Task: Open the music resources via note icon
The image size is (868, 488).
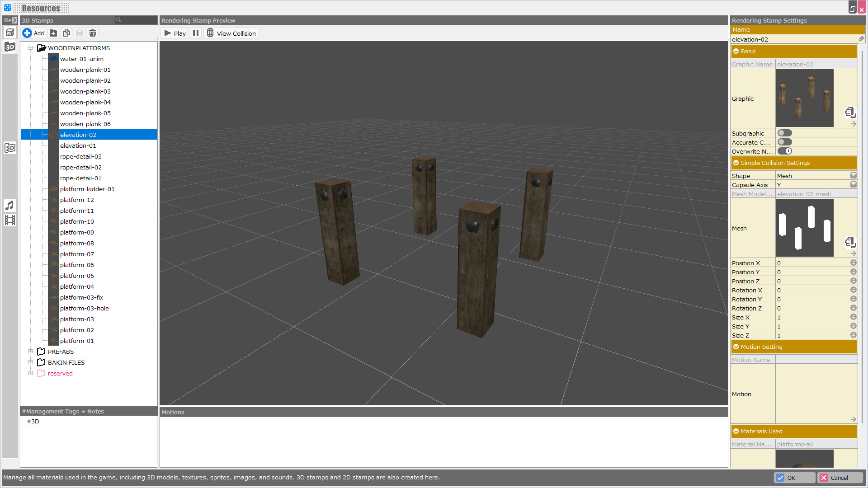Action: pyautogui.click(x=10, y=206)
